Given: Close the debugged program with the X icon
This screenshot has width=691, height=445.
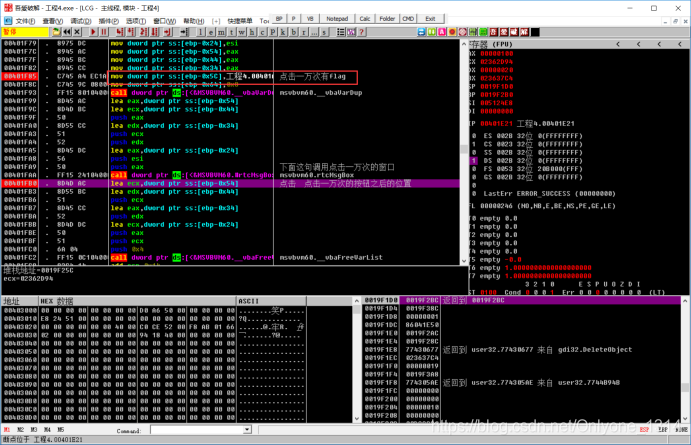Looking at the screenshot, I should pos(77,32).
